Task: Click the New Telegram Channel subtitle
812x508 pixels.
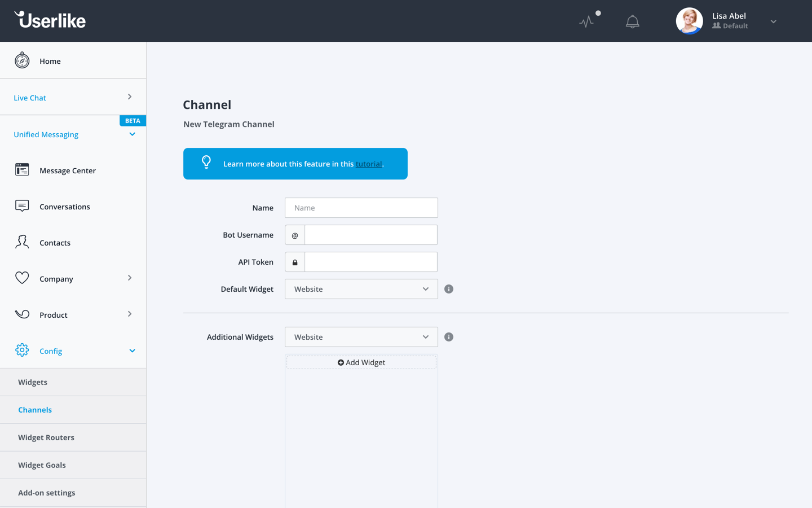Action: (x=229, y=124)
